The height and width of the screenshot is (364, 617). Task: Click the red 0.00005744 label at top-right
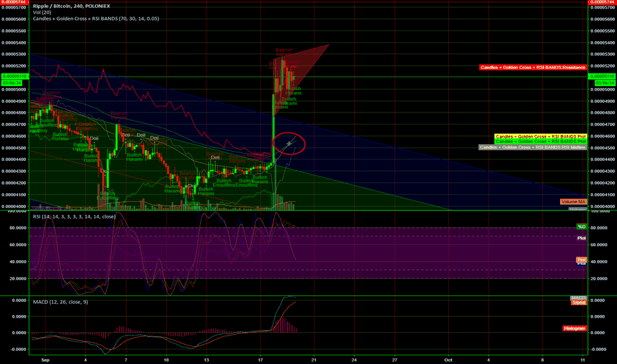click(602, 2)
